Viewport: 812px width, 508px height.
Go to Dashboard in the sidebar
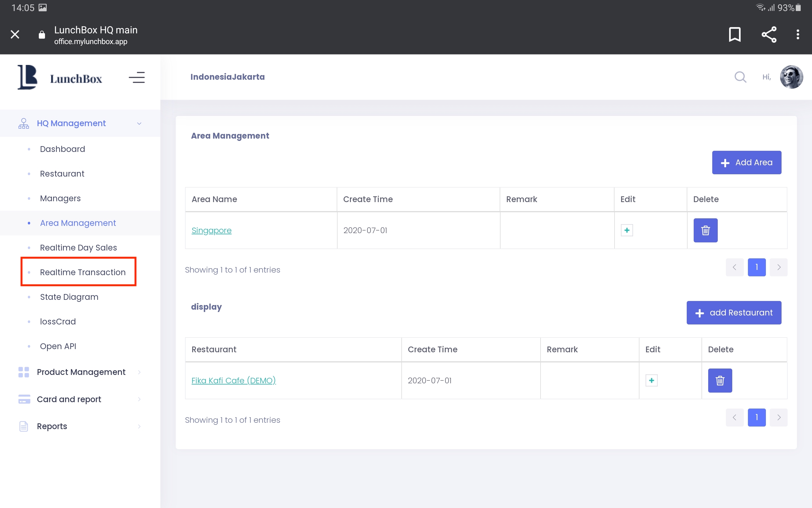(62, 149)
